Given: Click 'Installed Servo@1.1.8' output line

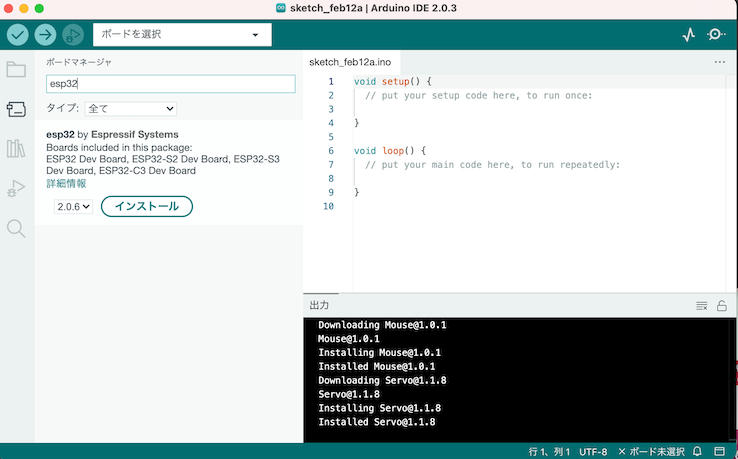Looking at the screenshot, I should (377, 422).
